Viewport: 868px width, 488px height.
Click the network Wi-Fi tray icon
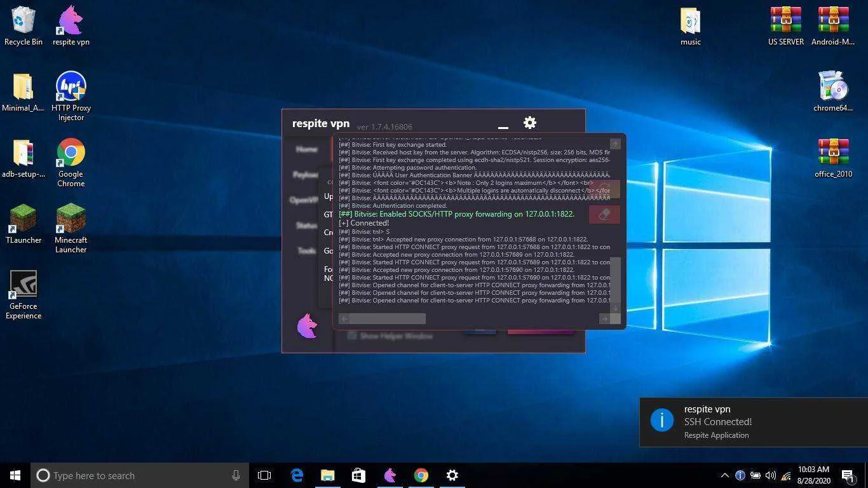(x=786, y=475)
